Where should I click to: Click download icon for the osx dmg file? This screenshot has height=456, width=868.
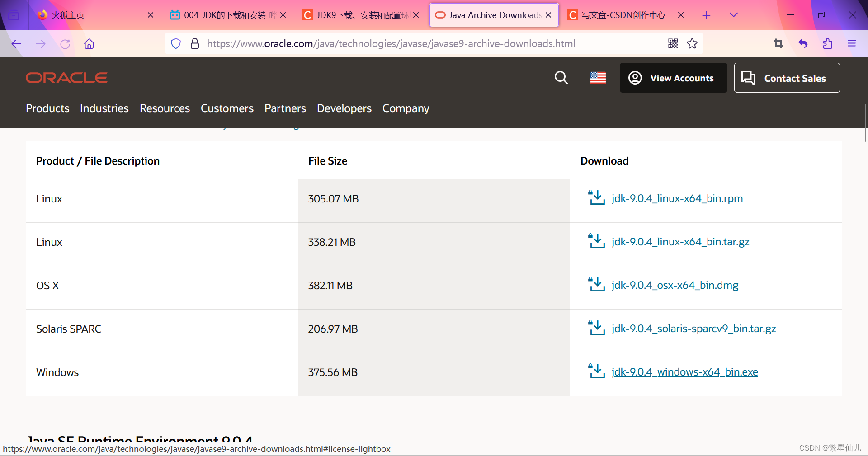coord(596,284)
